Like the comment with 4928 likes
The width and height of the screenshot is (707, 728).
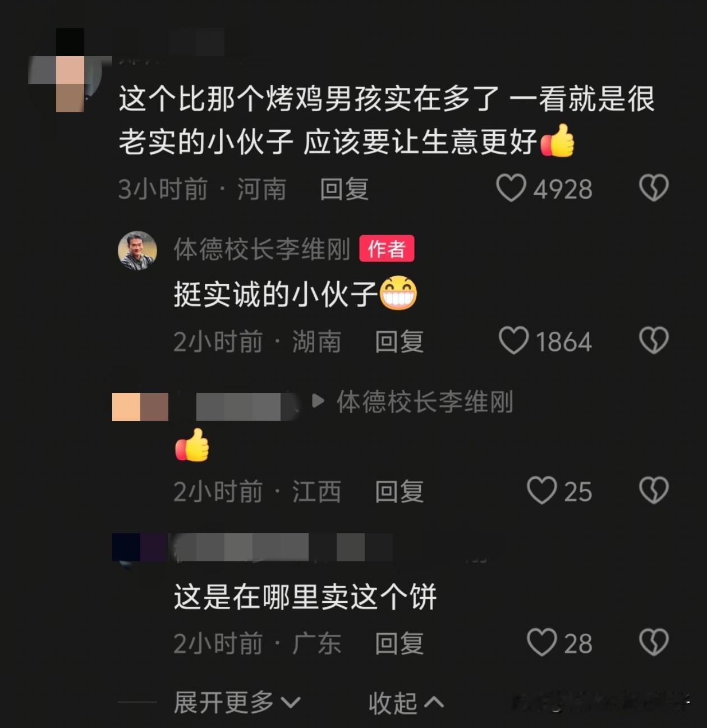click(x=511, y=188)
